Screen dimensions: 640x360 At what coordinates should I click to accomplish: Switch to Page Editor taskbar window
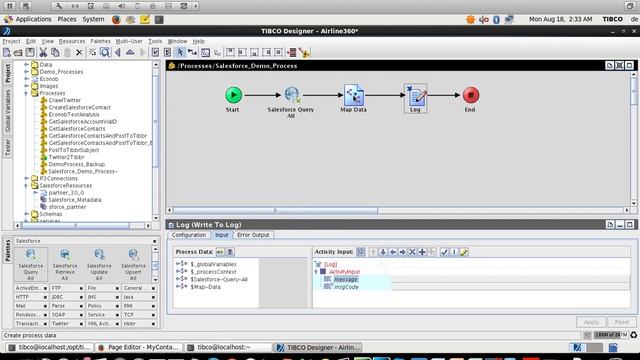tap(138, 347)
